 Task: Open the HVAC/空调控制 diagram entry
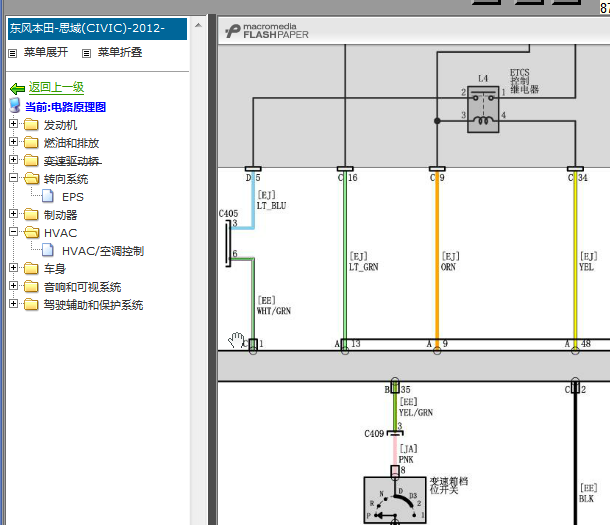coord(103,251)
